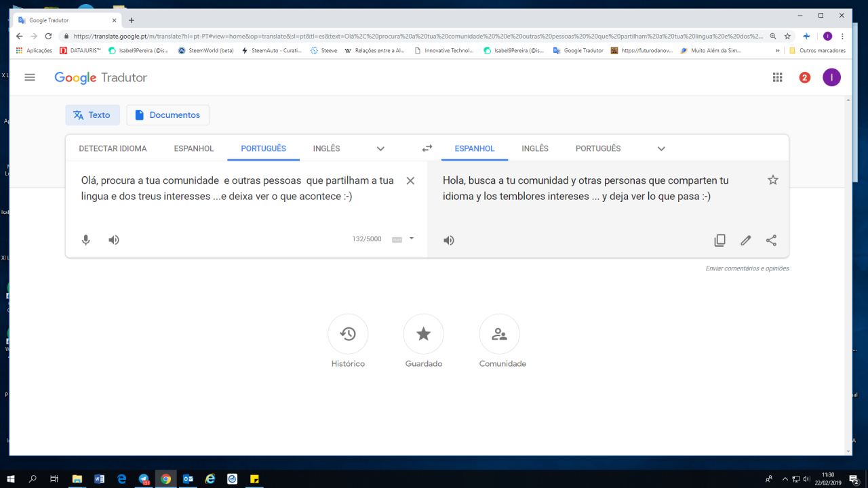
Task: Show hidden bookmarks with the chevron
Action: [777, 51]
